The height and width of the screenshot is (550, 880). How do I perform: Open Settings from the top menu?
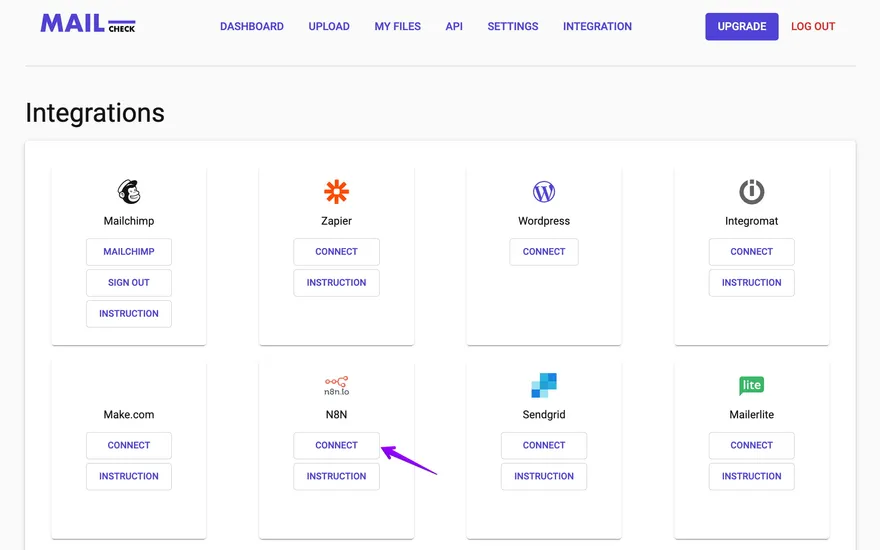coord(512,26)
